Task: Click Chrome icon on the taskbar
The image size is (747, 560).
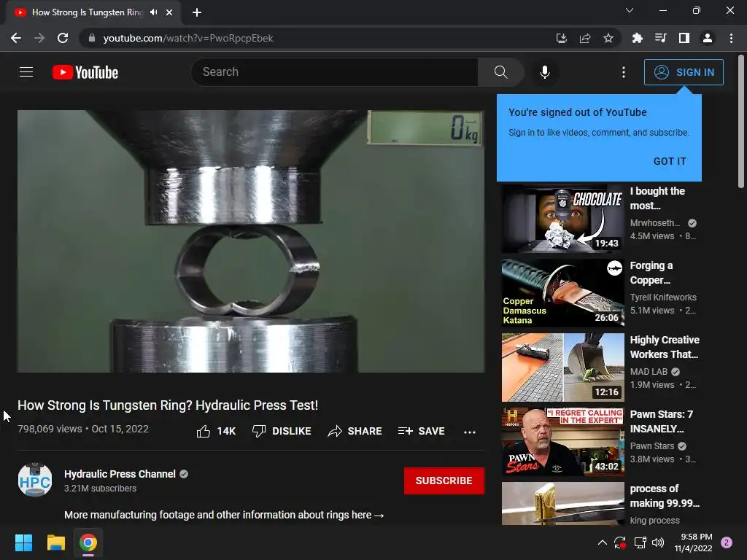Action: pyautogui.click(x=88, y=542)
